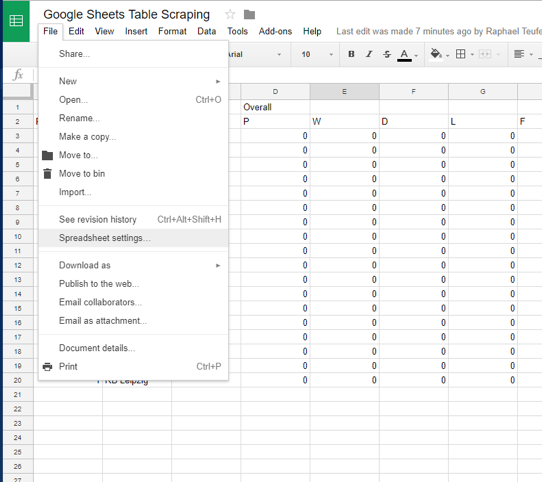The width and height of the screenshot is (542, 482).
Task: Open the borders tool
Action: point(460,54)
